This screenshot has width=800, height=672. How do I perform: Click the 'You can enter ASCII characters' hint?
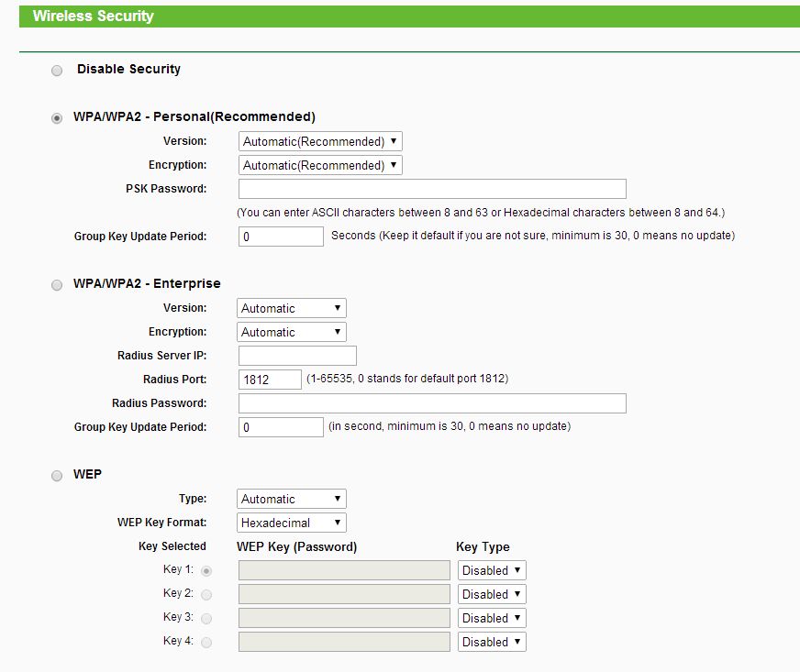coord(481,213)
